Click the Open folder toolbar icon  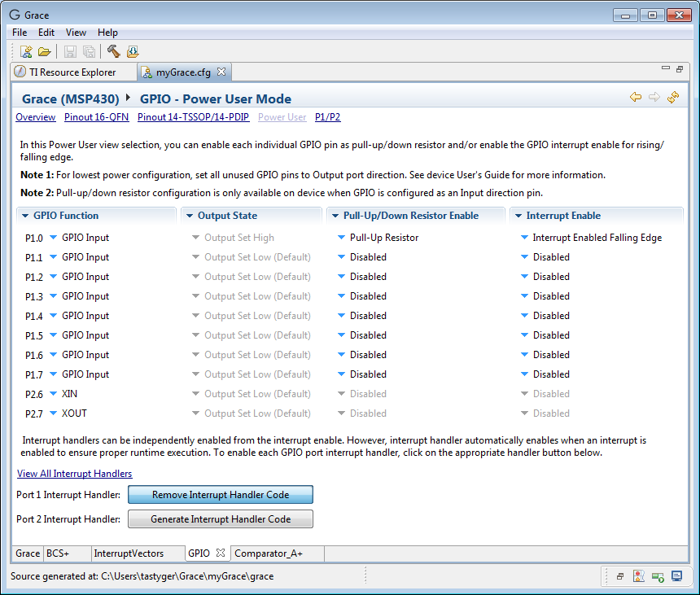click(45, 51)
